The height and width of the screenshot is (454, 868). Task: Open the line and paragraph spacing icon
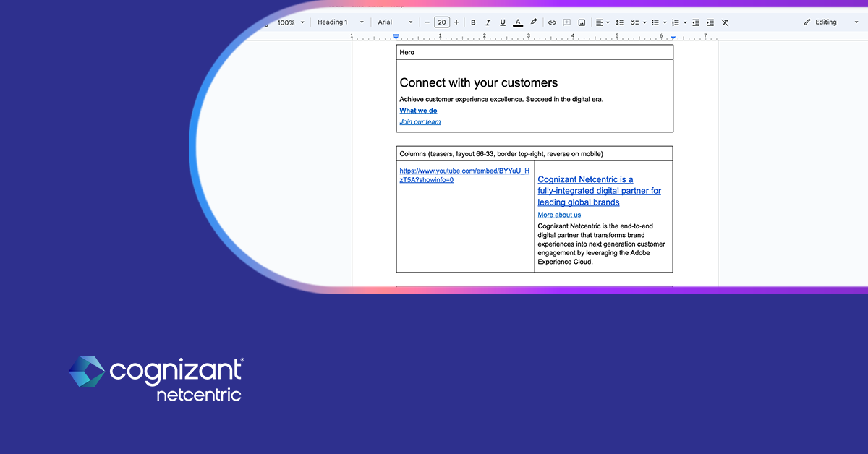[x=619, y=22]
